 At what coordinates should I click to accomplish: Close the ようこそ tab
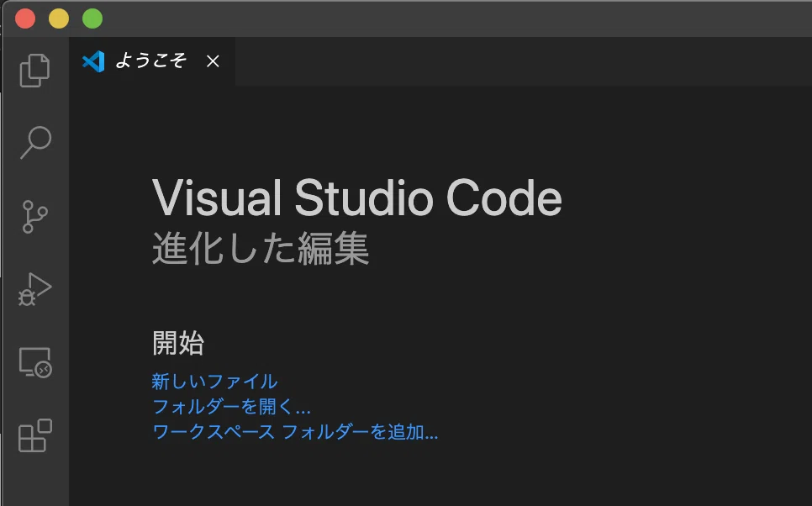(x=213, y=61)
